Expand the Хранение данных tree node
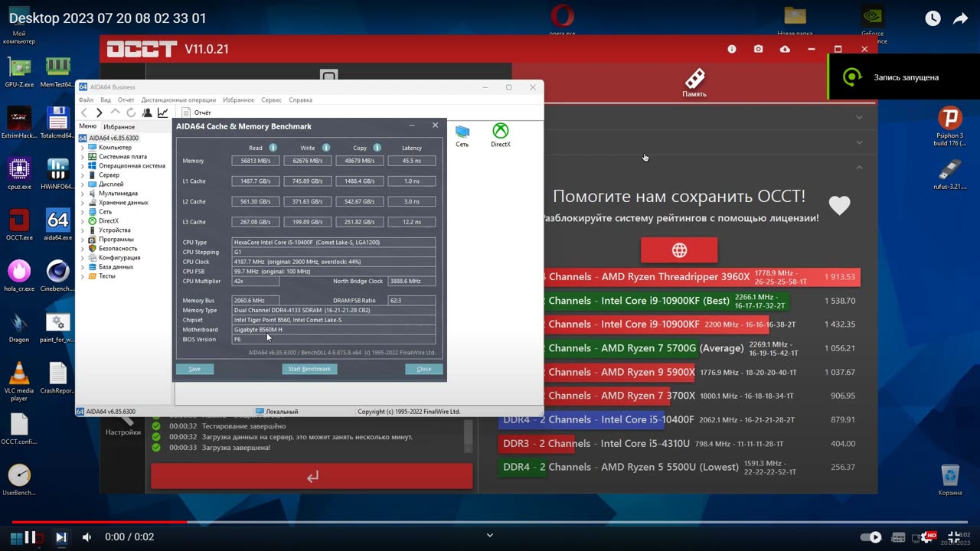The height and width of the screenshot is (551, 980). click(83, 203)
